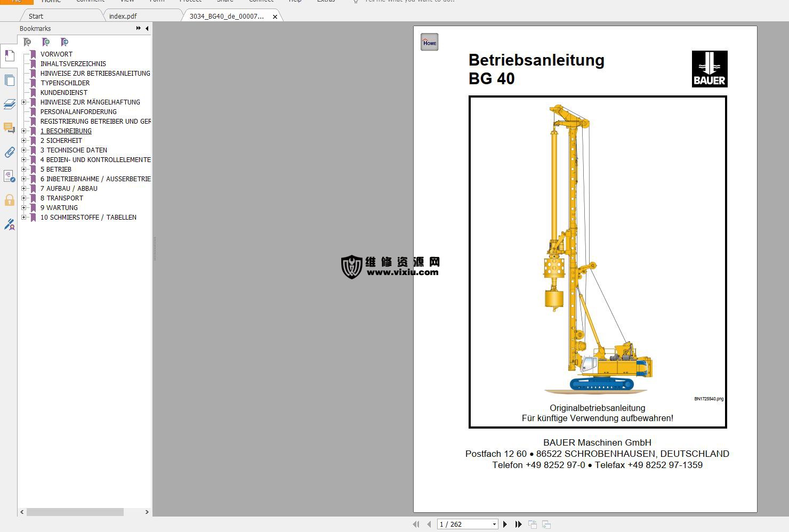The image size is (789, 532).
Task: Click the next view icon
Action: (546, 525)
